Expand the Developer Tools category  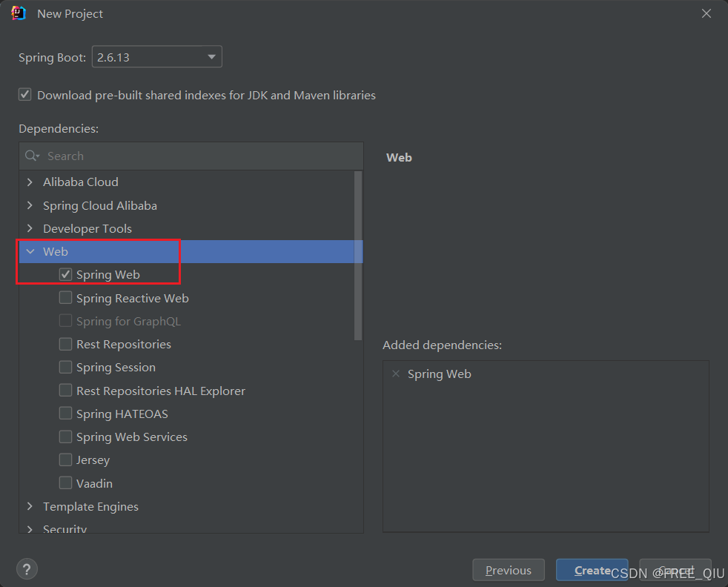30,228
